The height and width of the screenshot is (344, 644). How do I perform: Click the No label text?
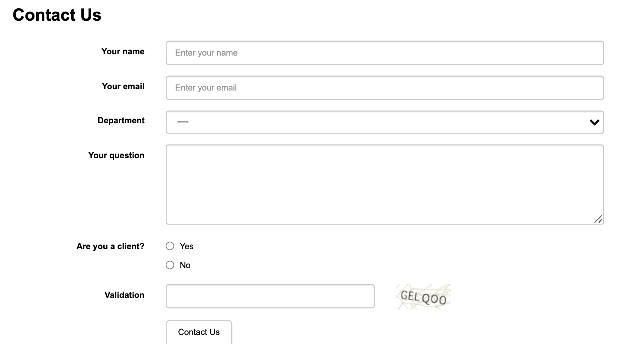(x=185, y=265)
